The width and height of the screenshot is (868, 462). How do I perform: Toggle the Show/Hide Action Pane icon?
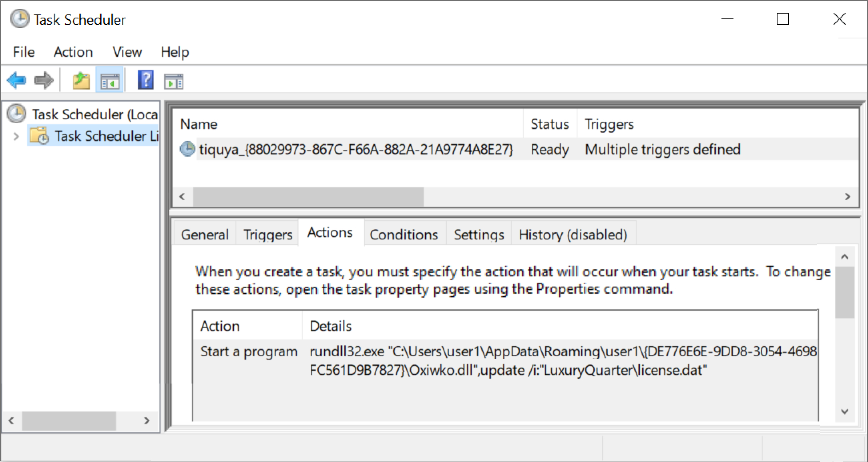tap(174, 81)
